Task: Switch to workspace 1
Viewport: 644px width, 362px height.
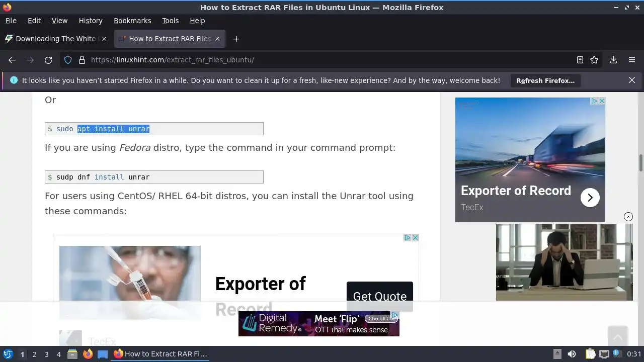Action: point(22,354)
